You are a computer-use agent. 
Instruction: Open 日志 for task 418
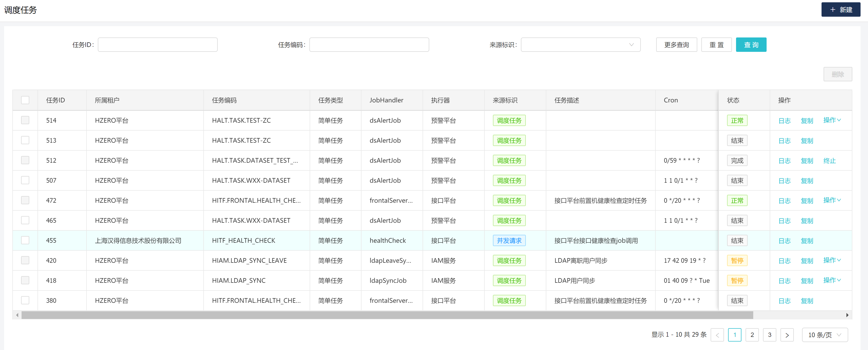tap(784, 281)
